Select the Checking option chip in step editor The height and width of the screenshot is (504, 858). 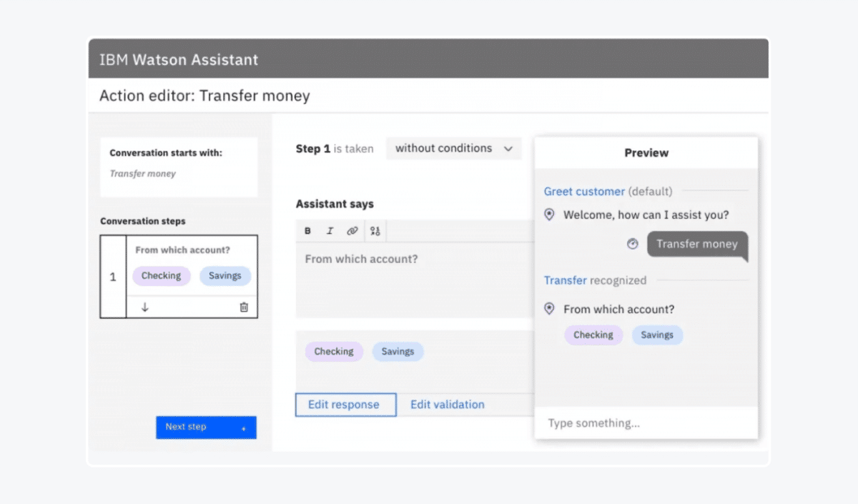pyautogui.click(x=334, y=351)
